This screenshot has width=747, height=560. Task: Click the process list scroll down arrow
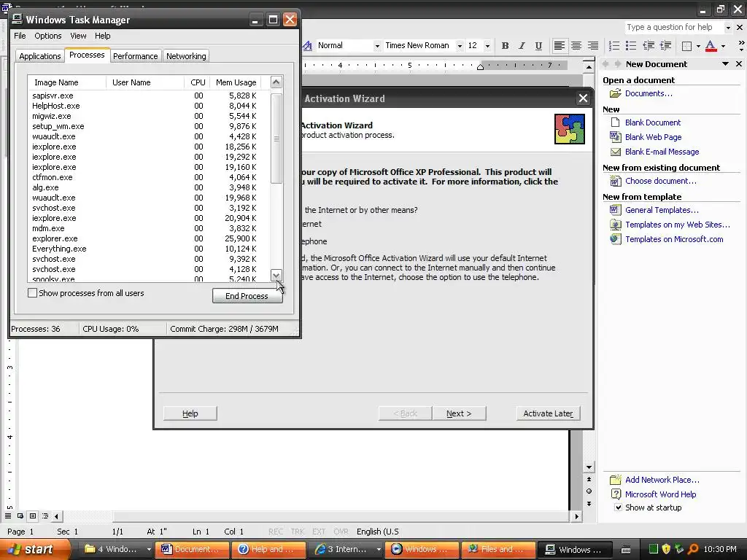[x=276, y=275]
